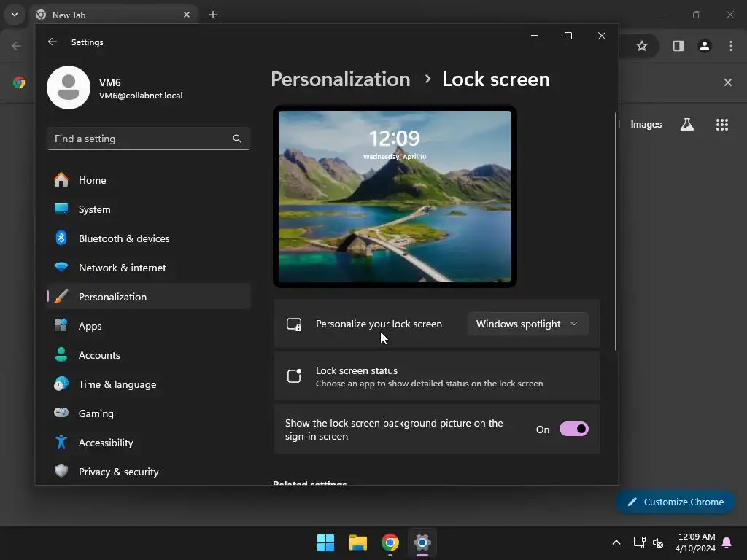Select the New Tab tab in Chrome
The width and height of the screenshot is (747, 560).
coord(115,15)
